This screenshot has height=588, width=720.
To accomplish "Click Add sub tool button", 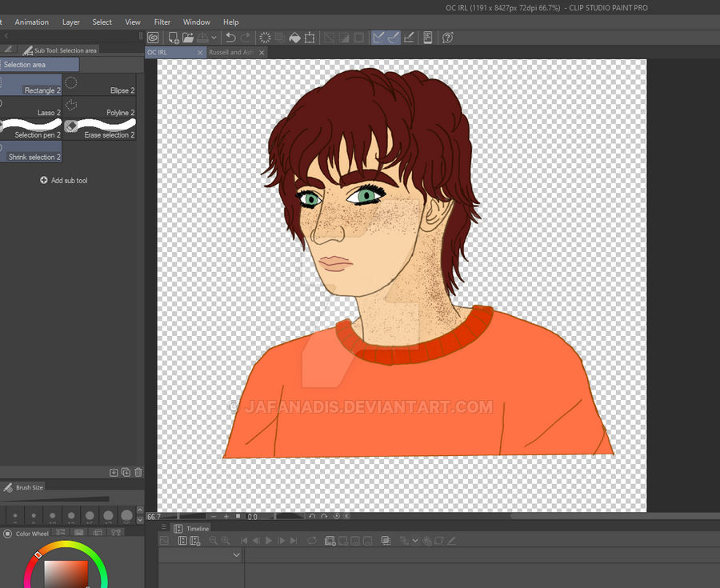I will [x=64, y=181].
